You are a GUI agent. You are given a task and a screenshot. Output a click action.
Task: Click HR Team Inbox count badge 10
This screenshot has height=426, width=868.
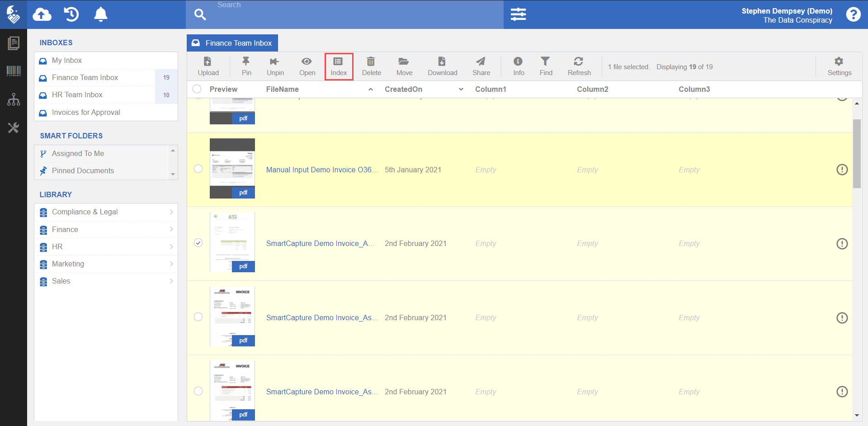click(166, 95)
